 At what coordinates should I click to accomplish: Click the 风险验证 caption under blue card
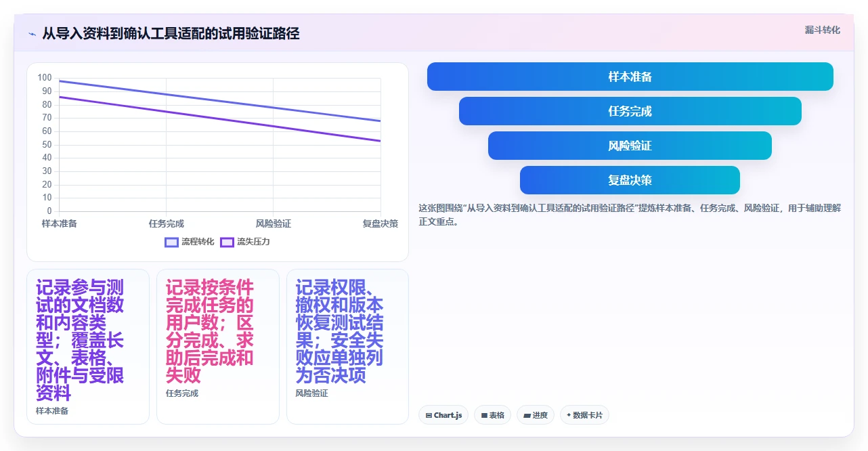311,393
